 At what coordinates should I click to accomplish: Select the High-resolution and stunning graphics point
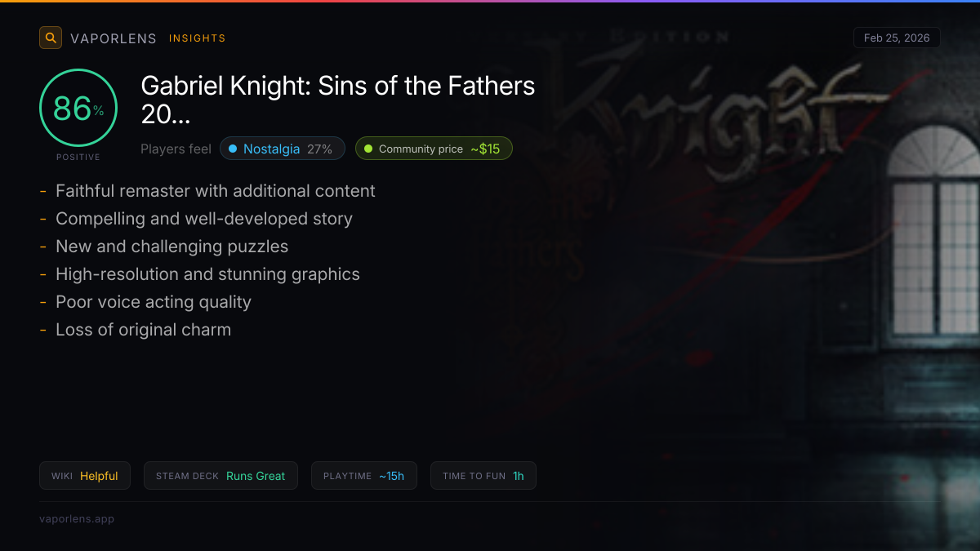(207, 274)
